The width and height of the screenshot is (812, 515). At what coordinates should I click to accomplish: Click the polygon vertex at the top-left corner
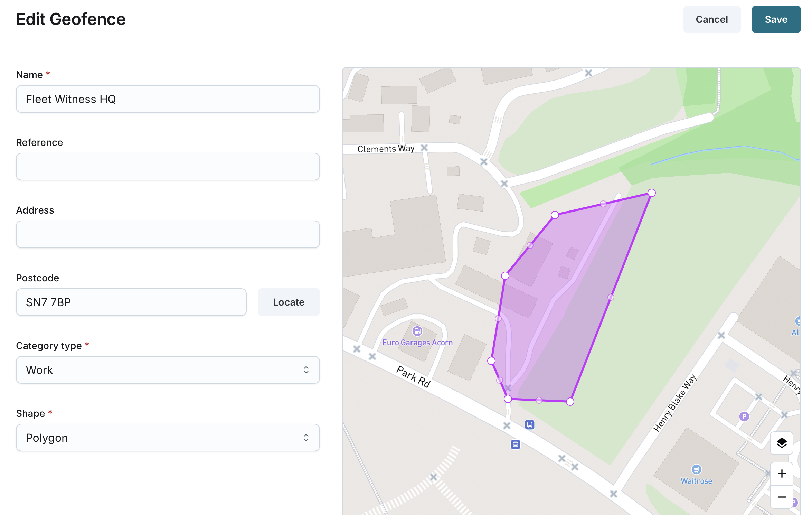pyautogui.click(x=555, y=215)
